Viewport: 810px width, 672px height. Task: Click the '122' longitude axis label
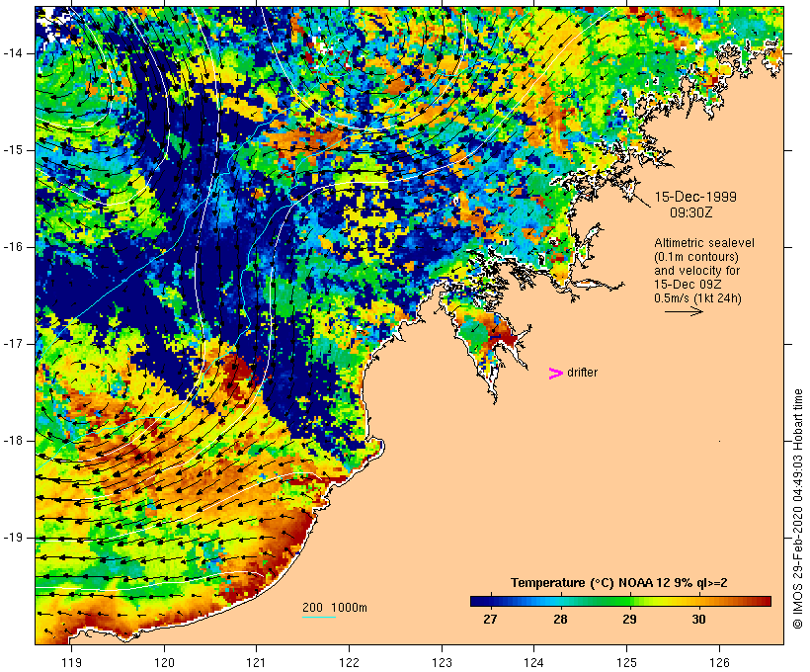pyautogui.click(x=350, y=662)
